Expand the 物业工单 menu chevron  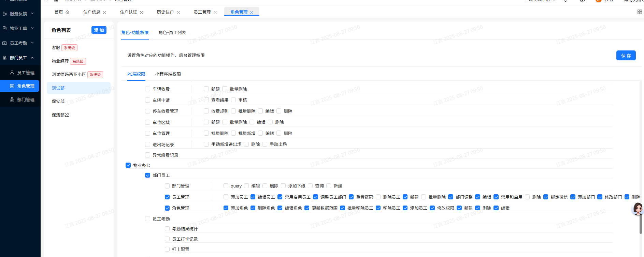[x=32, y=28]
